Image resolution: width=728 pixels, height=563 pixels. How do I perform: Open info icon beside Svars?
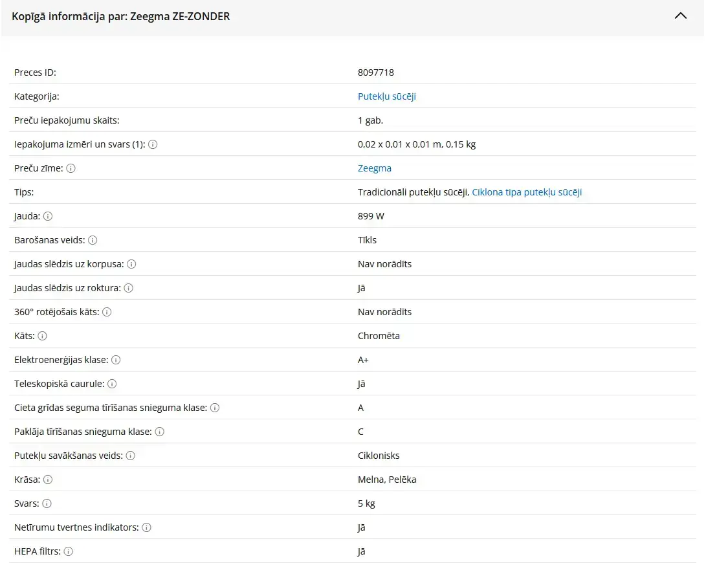click(47, 503)
